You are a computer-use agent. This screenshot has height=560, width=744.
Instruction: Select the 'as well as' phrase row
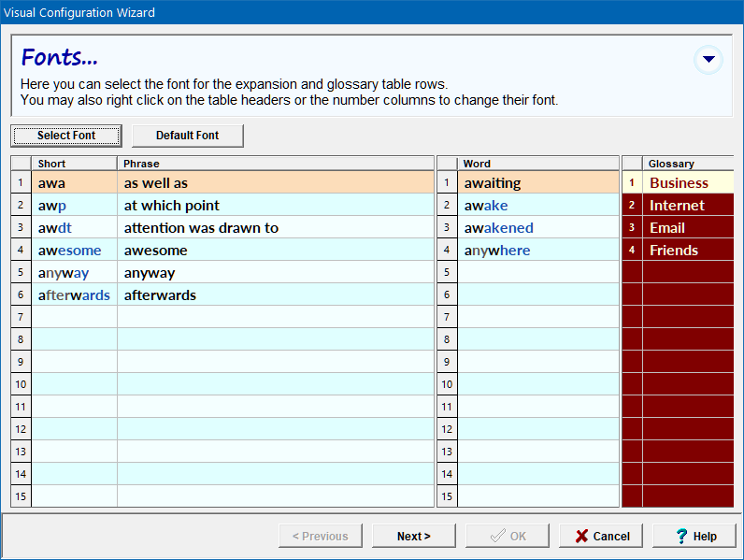(156, 183)
